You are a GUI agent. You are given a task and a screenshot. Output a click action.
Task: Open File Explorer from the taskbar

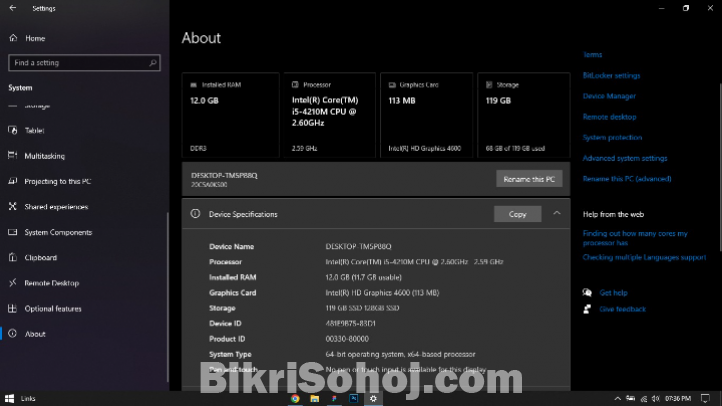[315, 399]
